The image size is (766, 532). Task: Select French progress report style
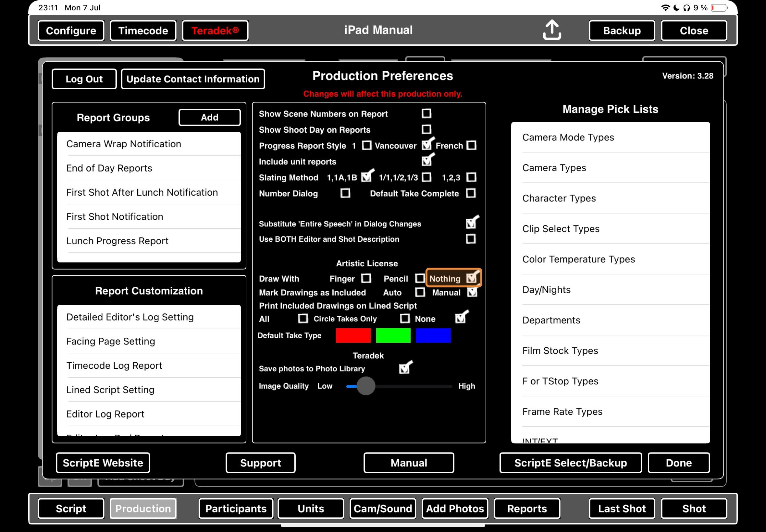click(x=471, y=146)
